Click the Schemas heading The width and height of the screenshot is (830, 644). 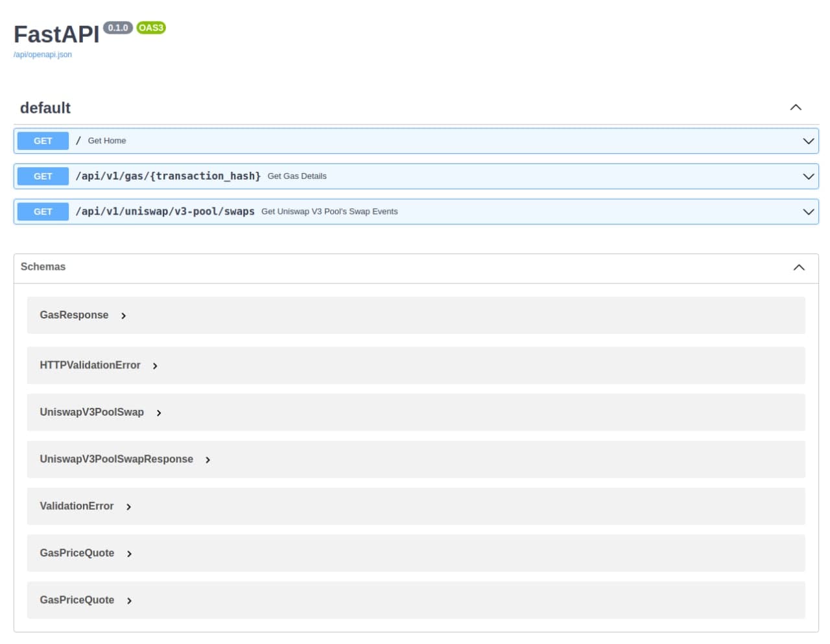click(43, 267)
